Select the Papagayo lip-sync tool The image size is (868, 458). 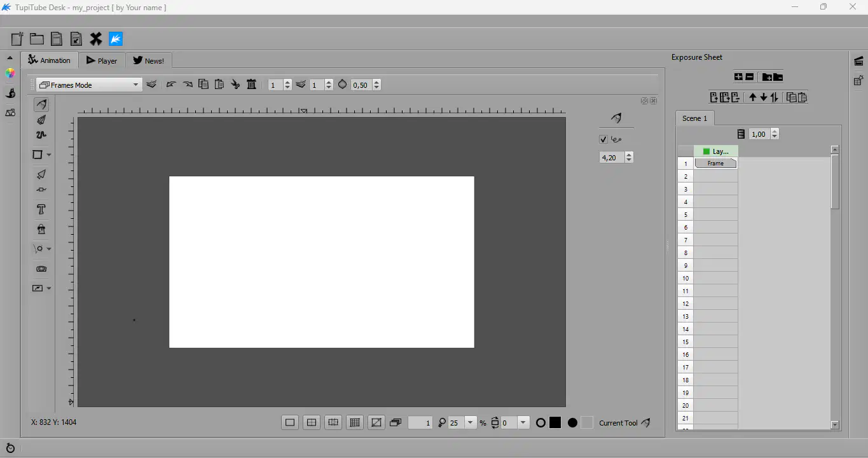click(x=41, y=268)
